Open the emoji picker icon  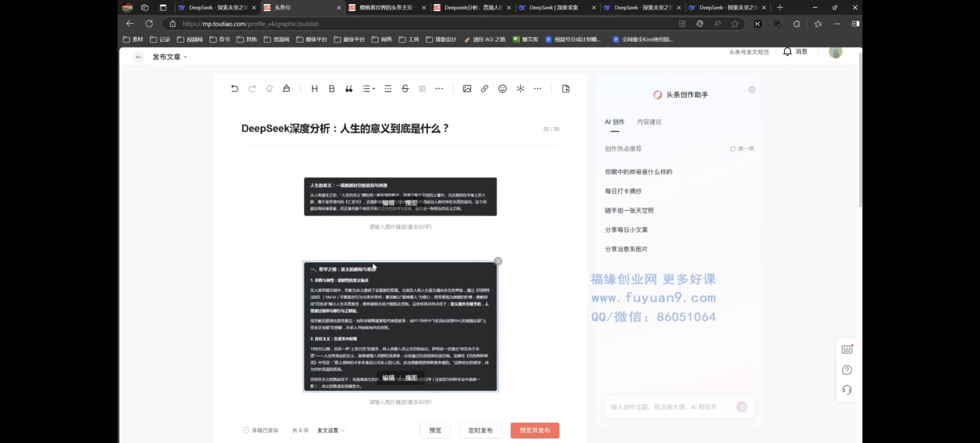502,89
